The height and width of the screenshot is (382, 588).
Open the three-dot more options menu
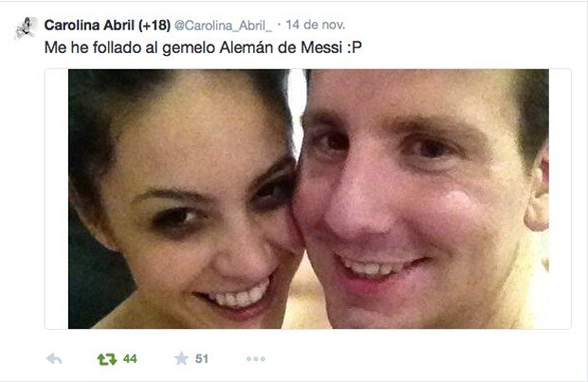pos(256,358)
